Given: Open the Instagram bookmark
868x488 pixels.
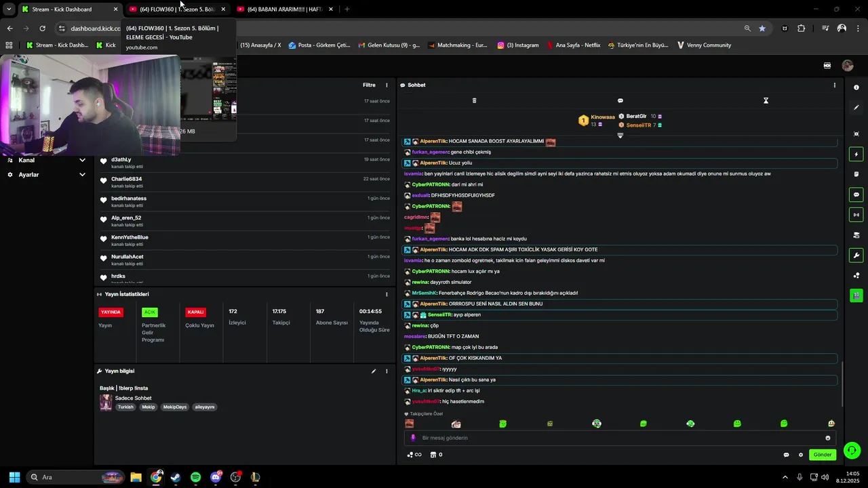Looking at the screenshot, I should coord(518,45).
